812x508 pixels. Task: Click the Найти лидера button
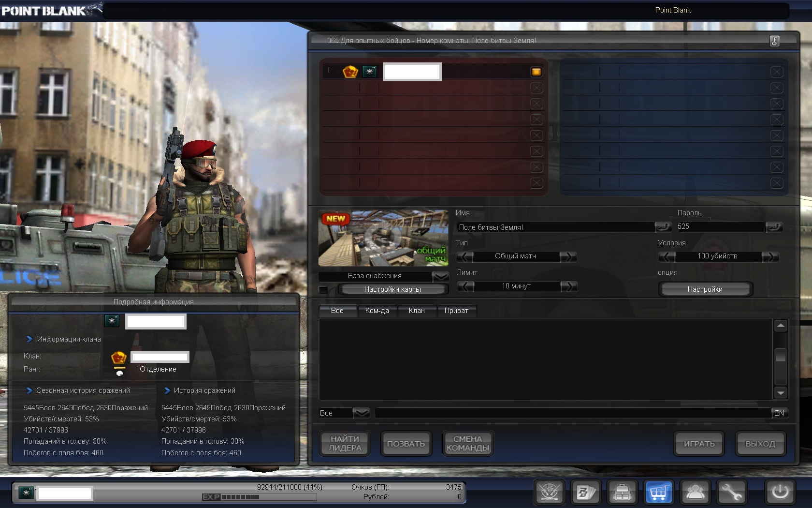click(x=345, y=444)
